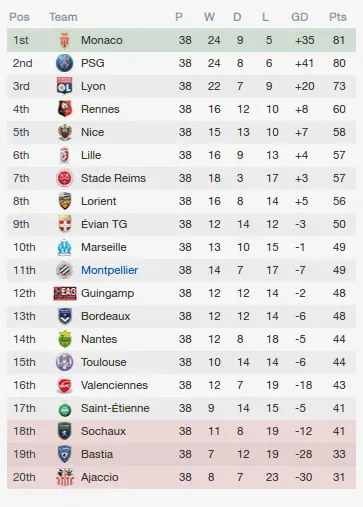Click the Rennes club crest

(x=65, y=109)
